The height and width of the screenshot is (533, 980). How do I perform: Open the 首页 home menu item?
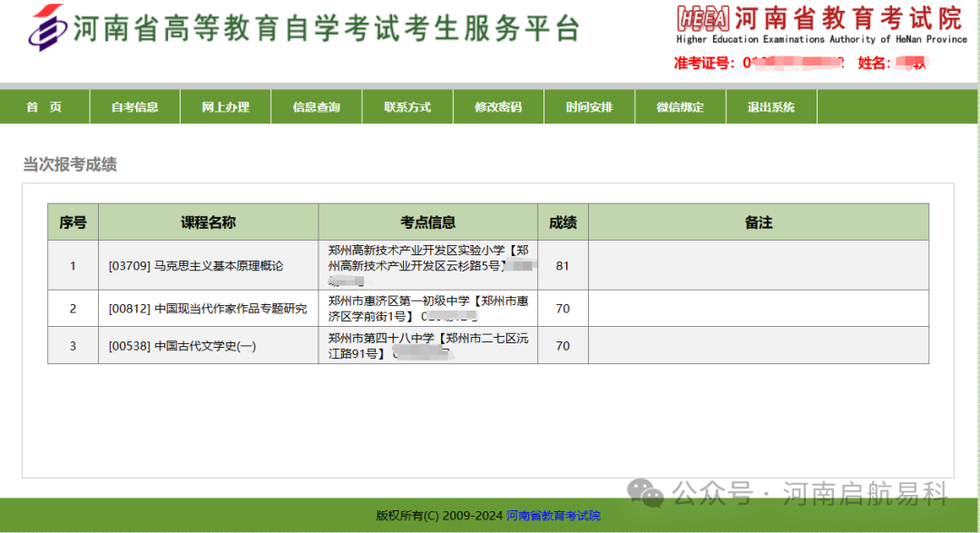[x=44, y=107]
